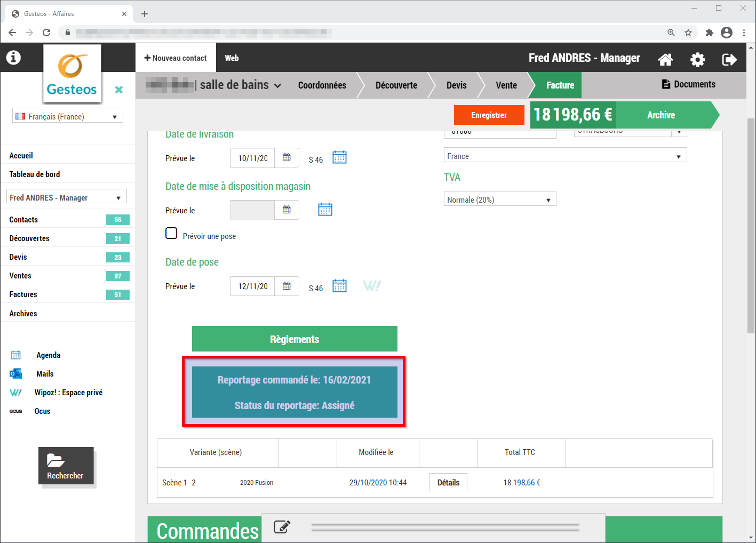Click the green Règlements button
This screenshot has width=756, height=543.
tap(295, 339)
